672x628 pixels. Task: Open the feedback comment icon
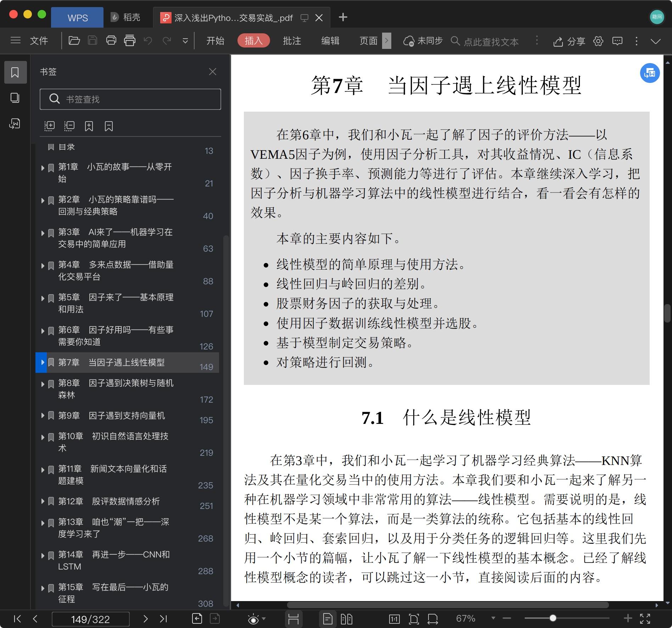[x=617, y=41]
